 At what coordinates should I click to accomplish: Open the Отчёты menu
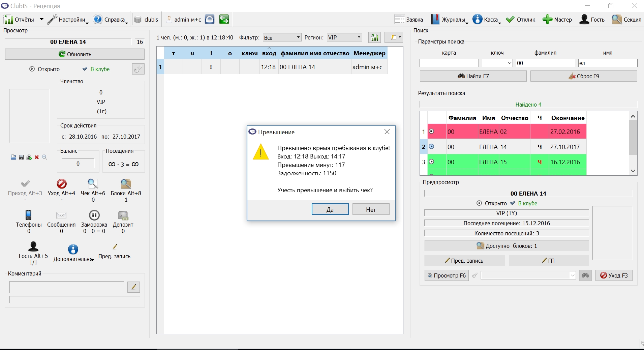click(24, 20)
